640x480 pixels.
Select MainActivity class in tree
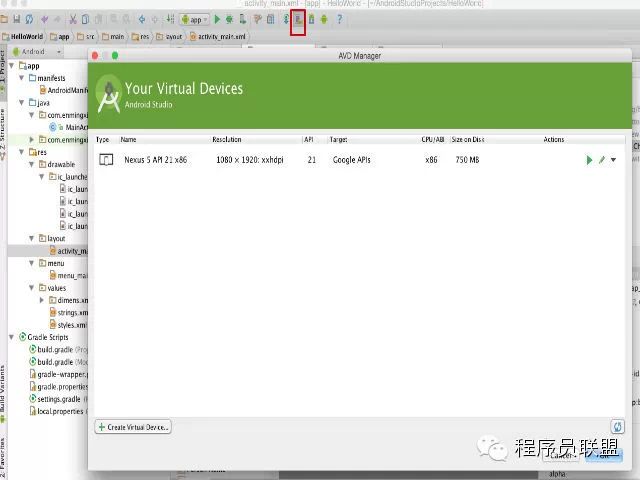[x=68, y=127]
